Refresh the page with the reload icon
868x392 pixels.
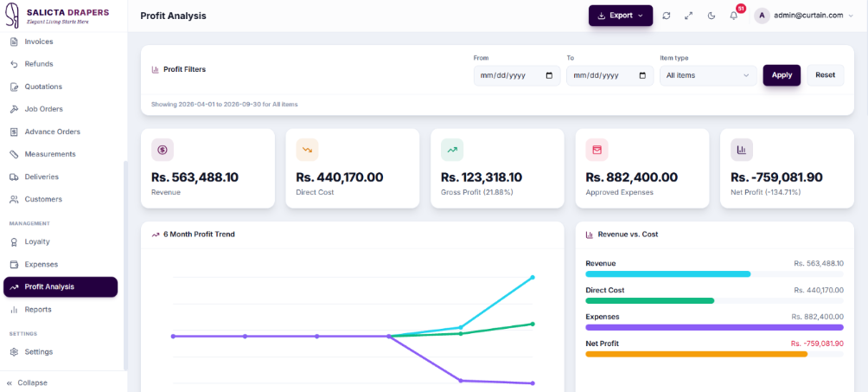667,16
